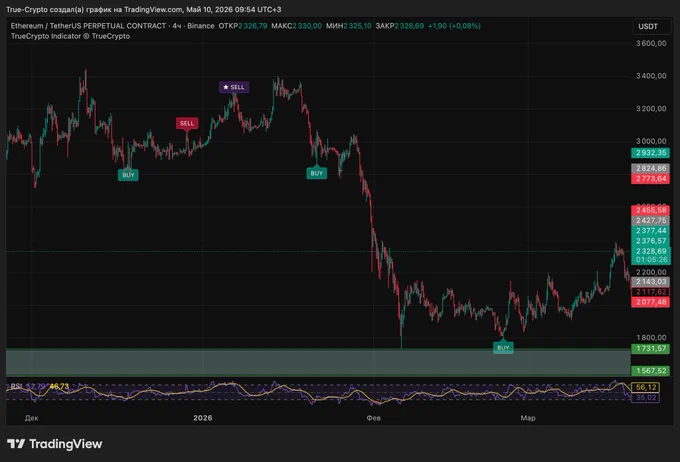Select the green support zone rectangle
This screenshot has width=680, height=462.
point(318,362)
